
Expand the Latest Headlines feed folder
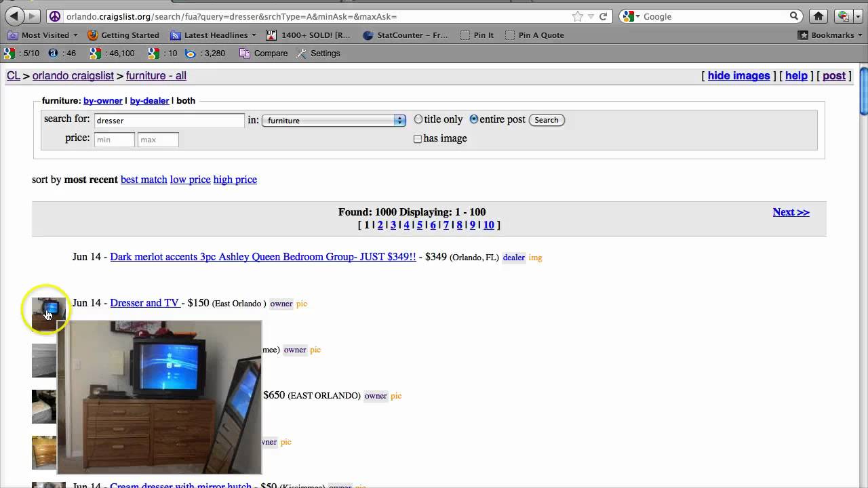pyautogui.click(x=214, y=35)
